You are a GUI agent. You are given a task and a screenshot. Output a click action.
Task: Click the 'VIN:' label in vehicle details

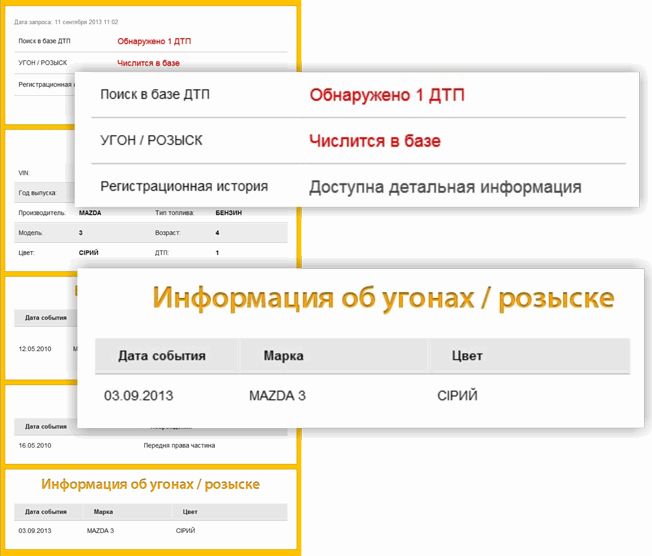point(24,173)
